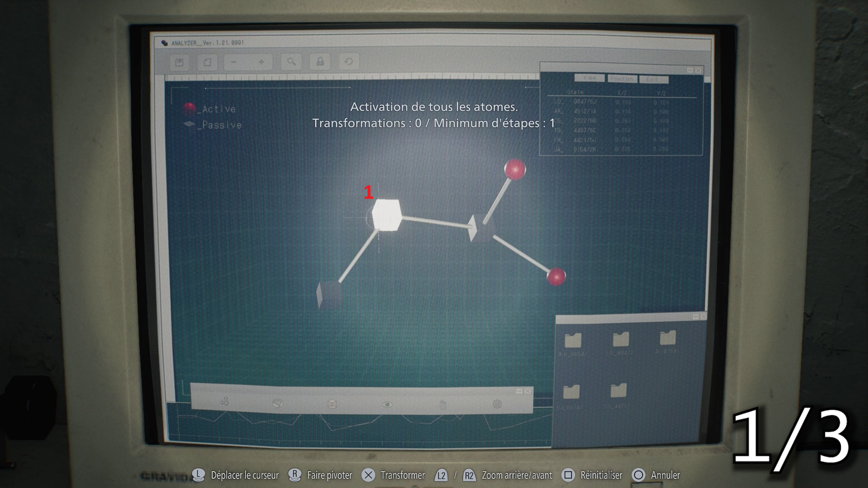Toggle the padlock lock icon
Screen dimensions: 868x488
point(320,62)
